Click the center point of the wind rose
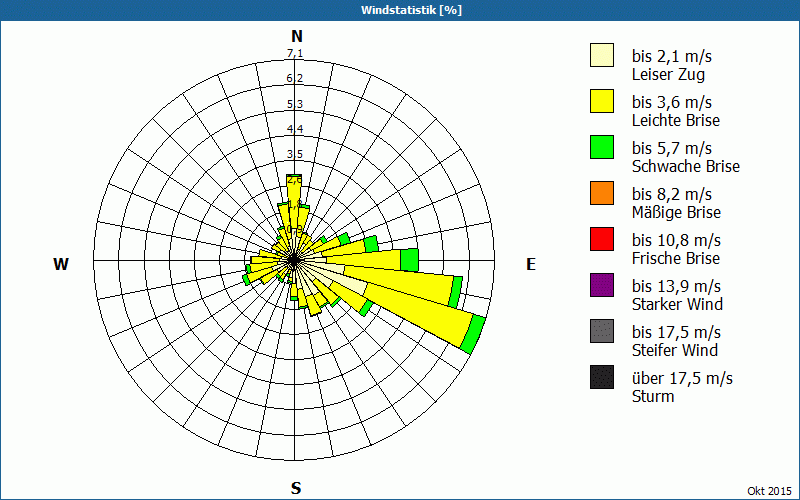Image resolution: width=800 pixels, height=500 pixels. coord(294,261)
